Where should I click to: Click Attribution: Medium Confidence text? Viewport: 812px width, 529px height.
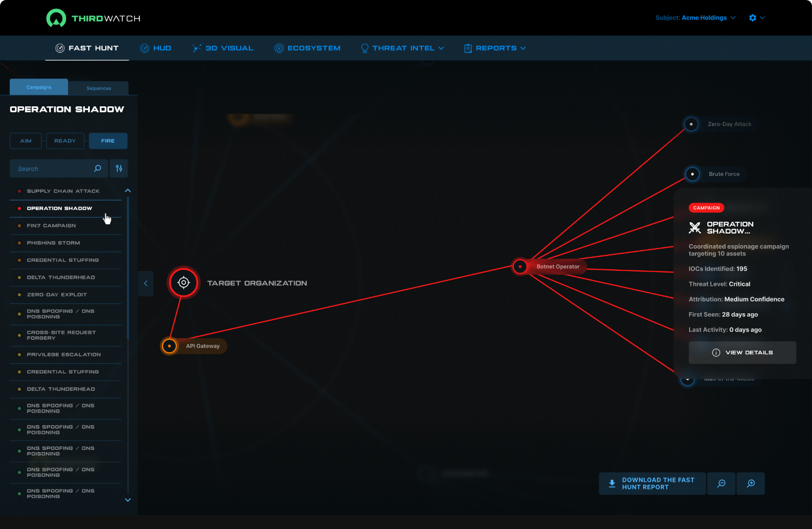click(x=737, y=299)
